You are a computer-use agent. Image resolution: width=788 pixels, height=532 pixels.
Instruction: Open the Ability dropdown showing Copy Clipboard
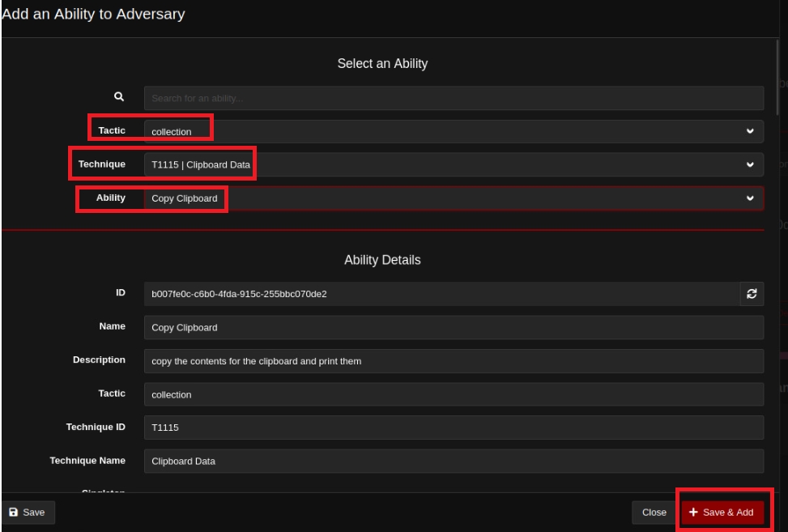[454, 198]
